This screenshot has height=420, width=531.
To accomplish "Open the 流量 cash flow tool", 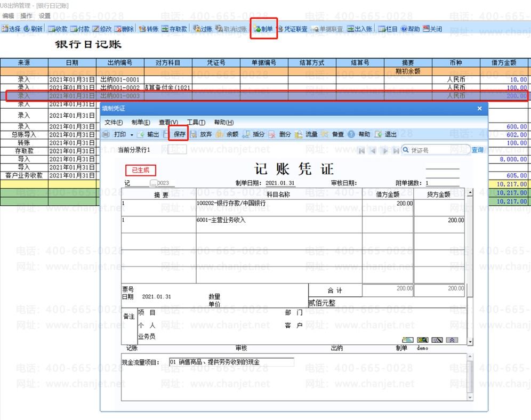I will point(306,134).
